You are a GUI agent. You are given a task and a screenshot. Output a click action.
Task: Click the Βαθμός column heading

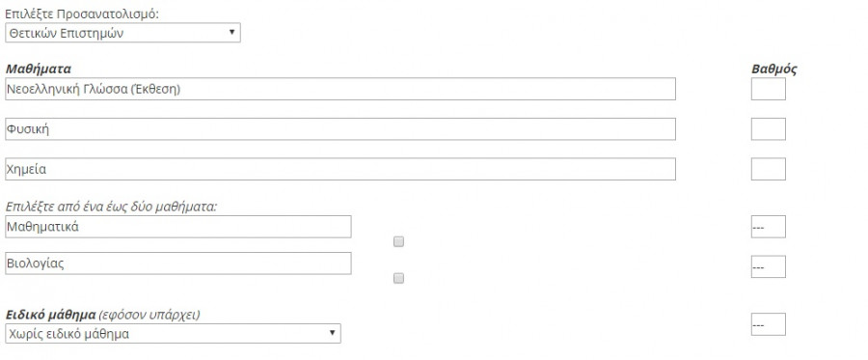(x=773, y=69)
